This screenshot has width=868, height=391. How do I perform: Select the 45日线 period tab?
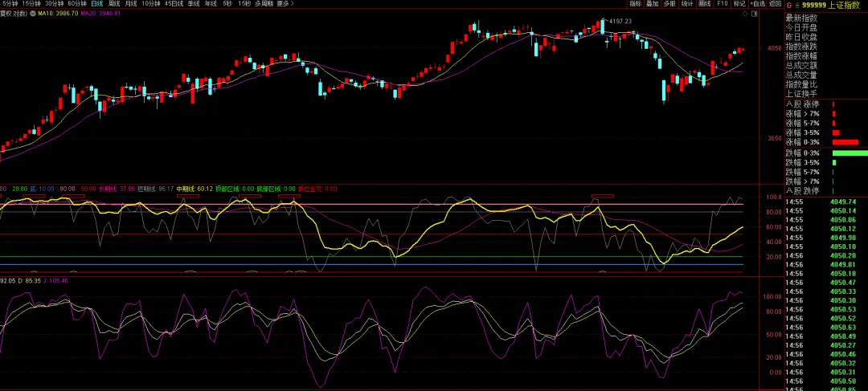(x=174, y=3)
